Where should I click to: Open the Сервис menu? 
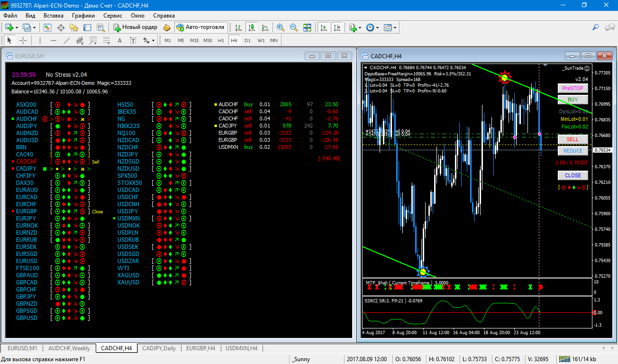click(112, 16)
